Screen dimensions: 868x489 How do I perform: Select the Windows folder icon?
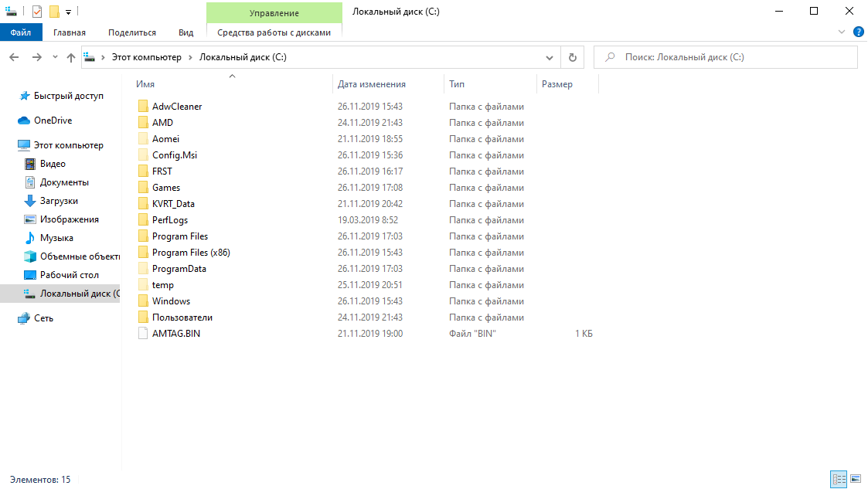143,301
